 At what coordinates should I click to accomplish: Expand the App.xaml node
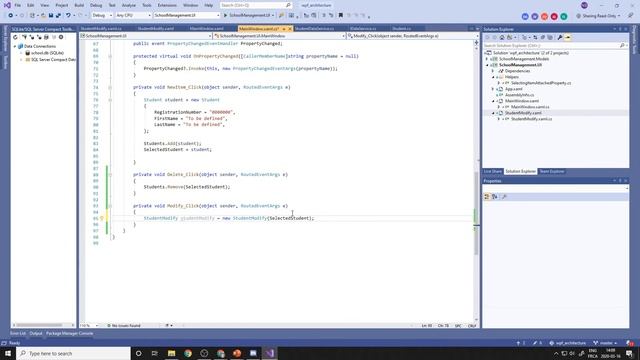click(x=493, y=89)
